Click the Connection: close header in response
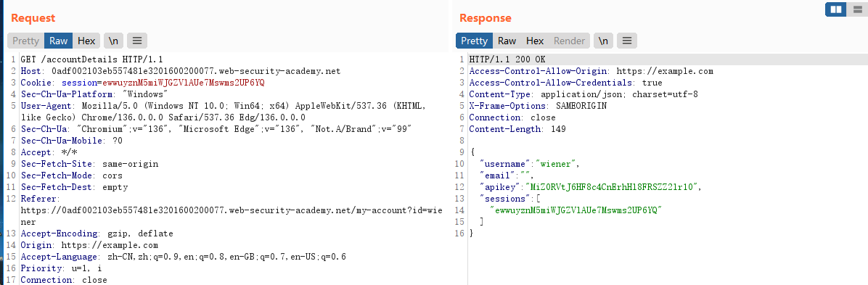Screen dimensions: 868x285 512,117
